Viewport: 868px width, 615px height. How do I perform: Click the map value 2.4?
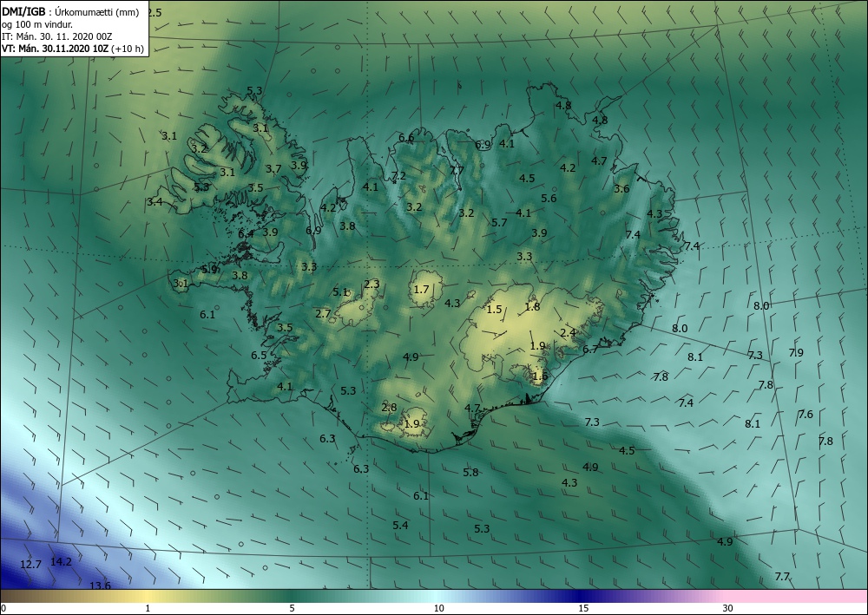(x=569, y=332)
